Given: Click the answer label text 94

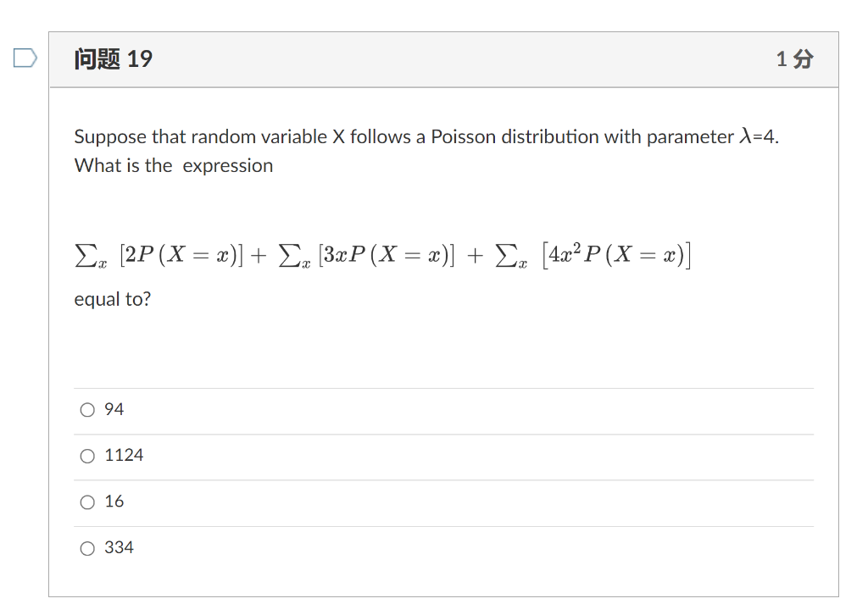Looking at the screenshot, I should (114, 409).
